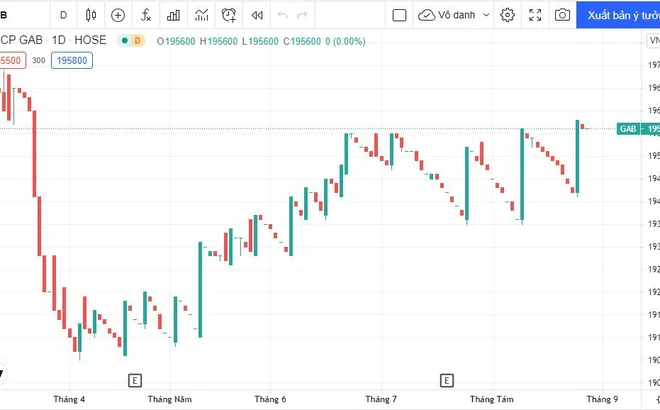Click the Tháng 7 time axis label
This screenshot has height=410, width=660.
pyautogui.click(x=381, y=399)
